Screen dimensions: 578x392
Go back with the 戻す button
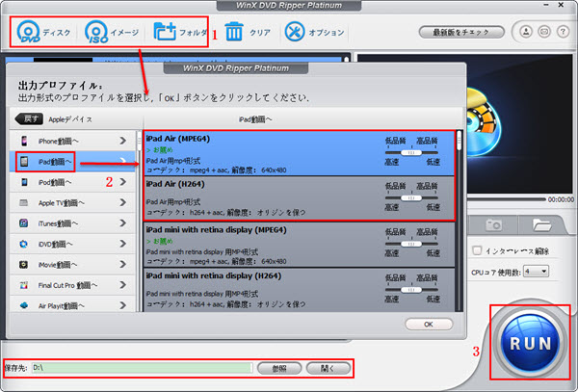(x=29, y=119)
